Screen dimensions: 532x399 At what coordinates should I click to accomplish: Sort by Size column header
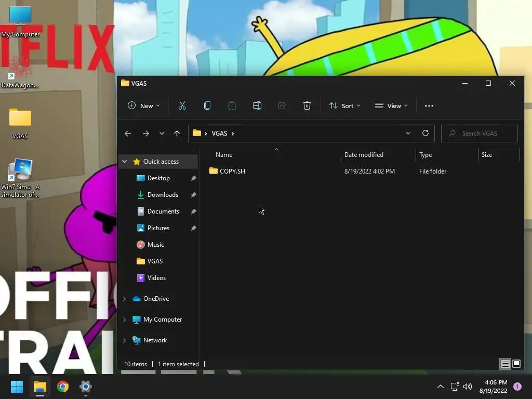tap(486, 155)
